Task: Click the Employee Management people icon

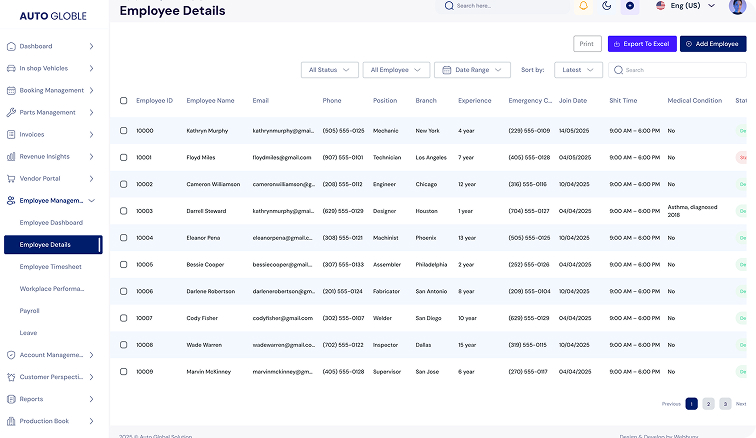Action: (11, 201)
